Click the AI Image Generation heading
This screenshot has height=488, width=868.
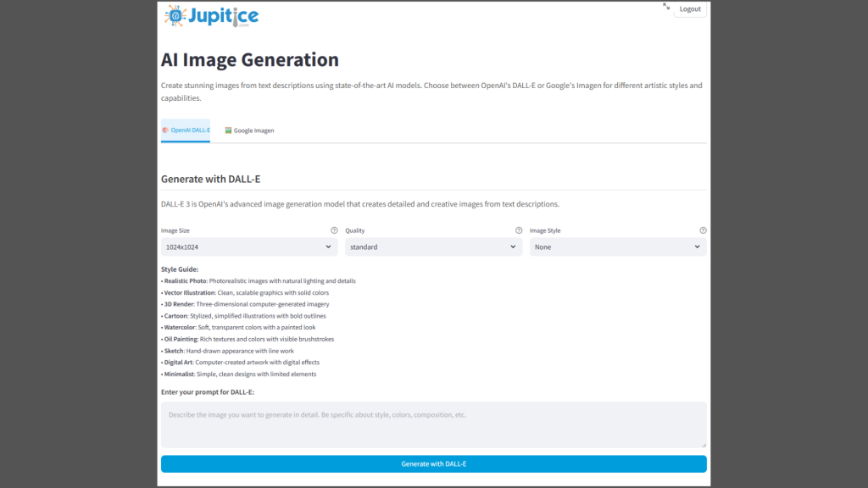tap(250, 60)
